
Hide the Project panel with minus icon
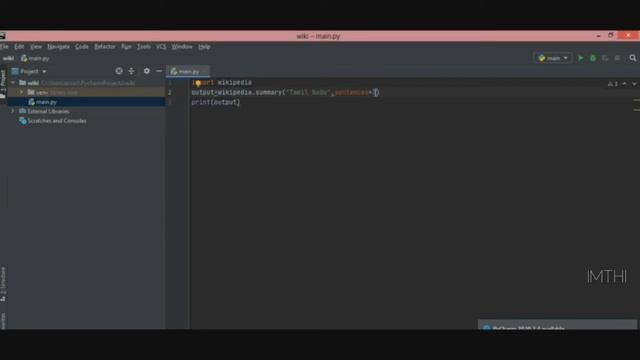tap(159, 71)
